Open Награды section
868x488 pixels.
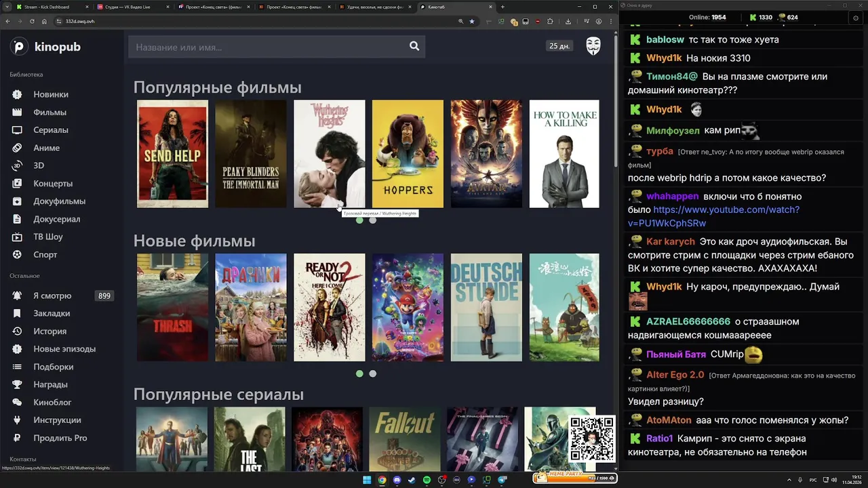51,384
